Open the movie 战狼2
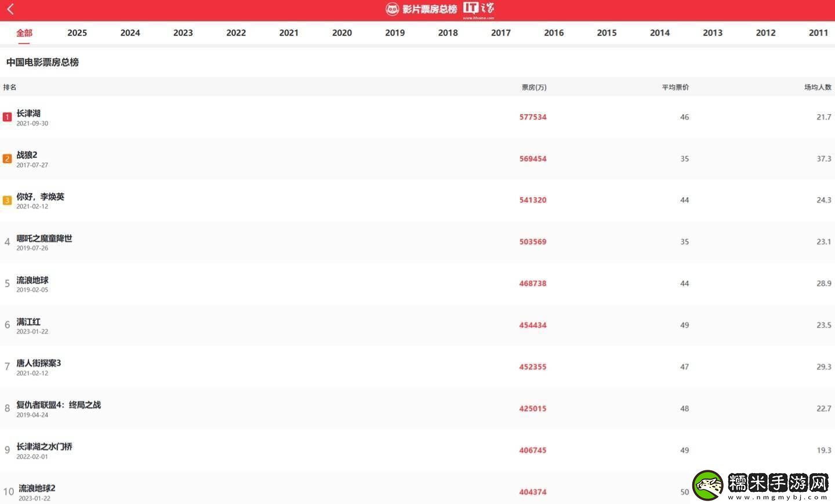The width and height of the screenshot is (835, 504). (27, 155)
